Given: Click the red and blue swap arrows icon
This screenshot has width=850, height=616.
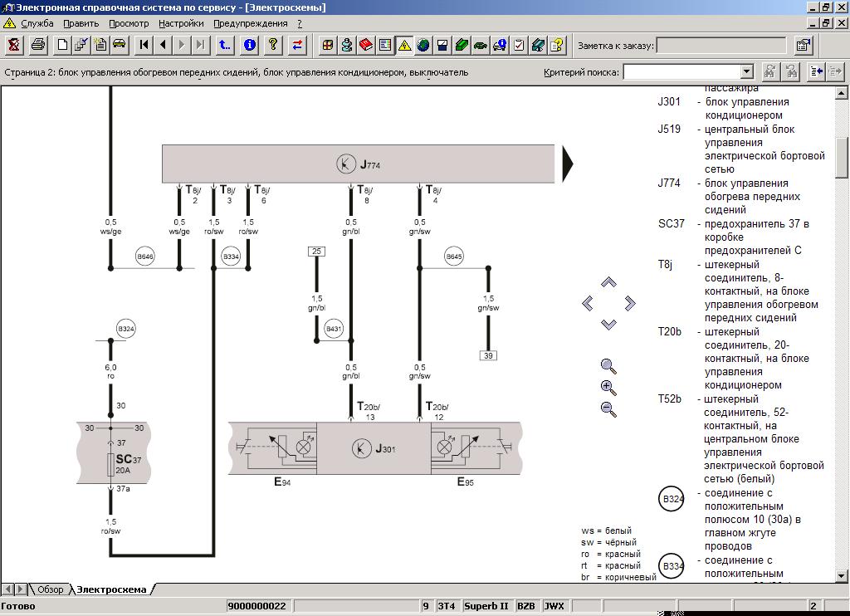Looking at the screenshot, I should pos(297,45).
